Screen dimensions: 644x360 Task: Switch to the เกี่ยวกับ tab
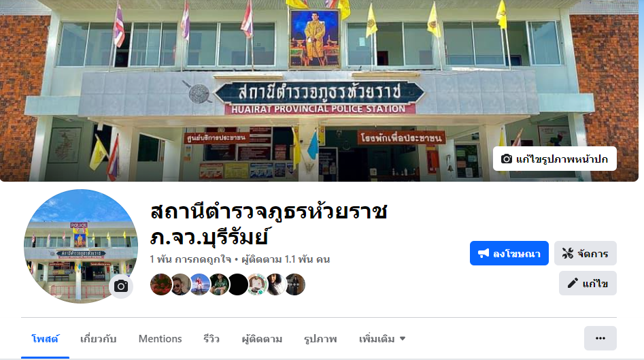[x=98, y=339]
